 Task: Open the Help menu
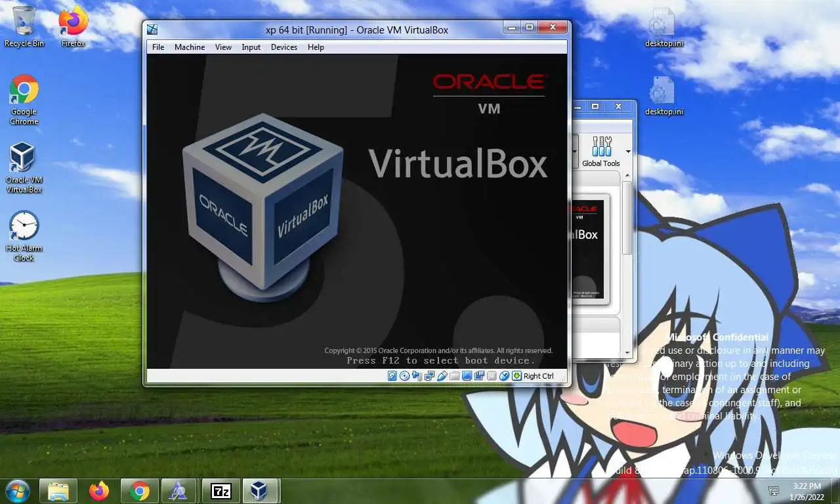(x=316, y=47)
